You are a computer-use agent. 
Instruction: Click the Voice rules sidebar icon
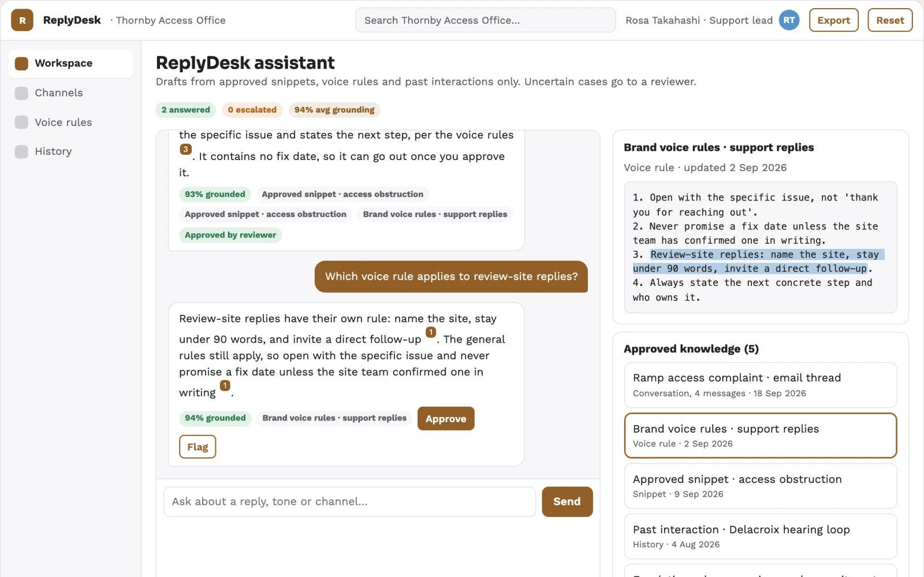coord(21,122)
